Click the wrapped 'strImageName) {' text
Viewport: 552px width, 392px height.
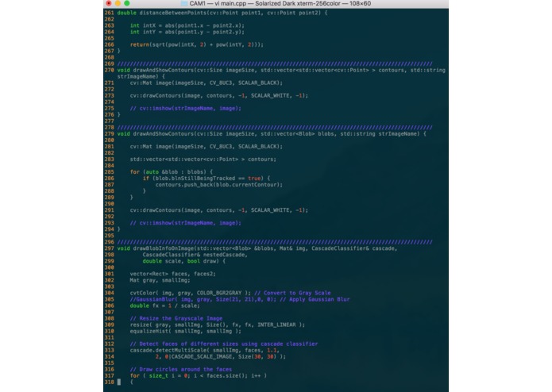pyautogui.click(x=141, y=77)
